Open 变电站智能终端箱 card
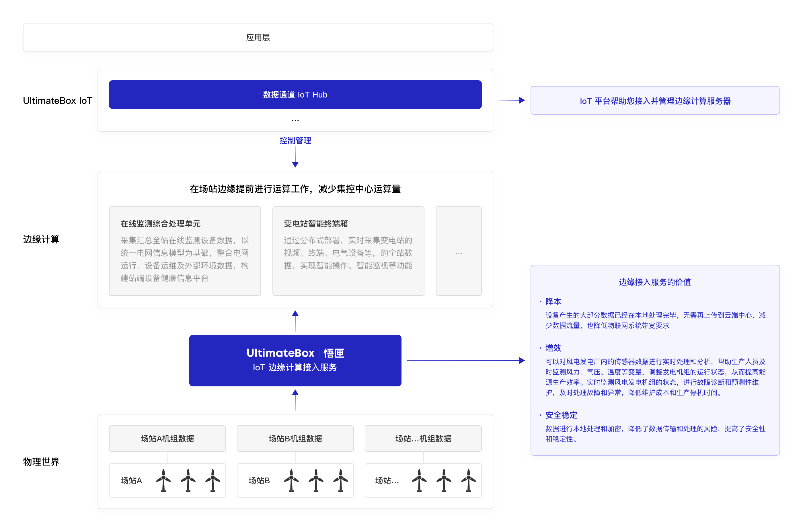Image resolution: width=803 pixels, height=532 pixels. [x=348, y=251]
